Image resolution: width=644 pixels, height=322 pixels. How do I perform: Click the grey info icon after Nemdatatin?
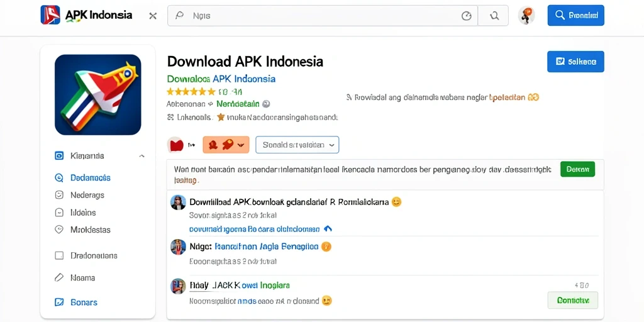click(266, 104)
